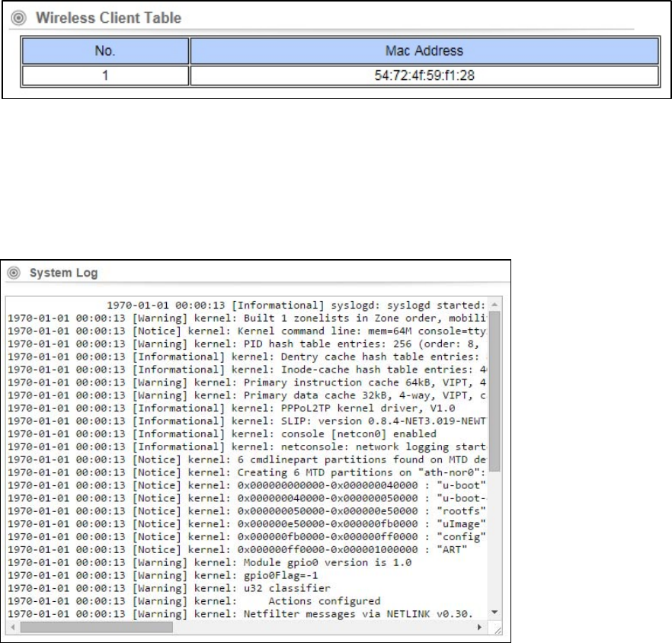Click the Mac Address column header
672x643 pixels.
click(x=424, y=50)
